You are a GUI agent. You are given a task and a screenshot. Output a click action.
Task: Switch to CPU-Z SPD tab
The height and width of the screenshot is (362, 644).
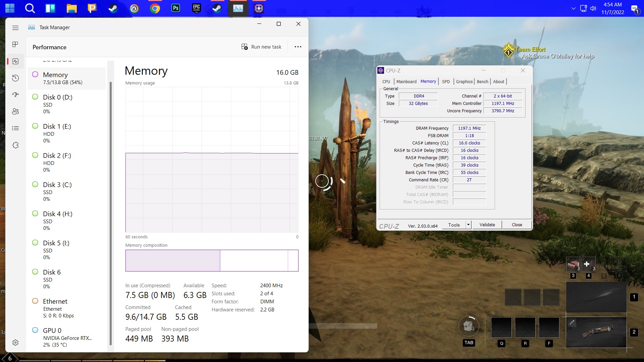tap(446, 81)
